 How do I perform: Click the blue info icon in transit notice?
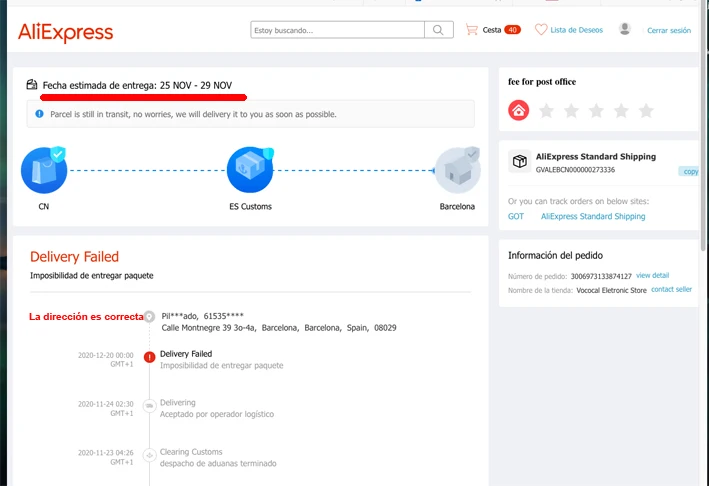[x=39, y=114]
